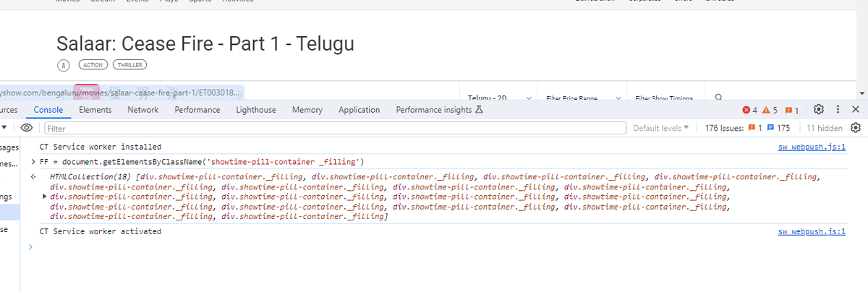Switch to the Lighthouse tab

[x=256, y=110]
